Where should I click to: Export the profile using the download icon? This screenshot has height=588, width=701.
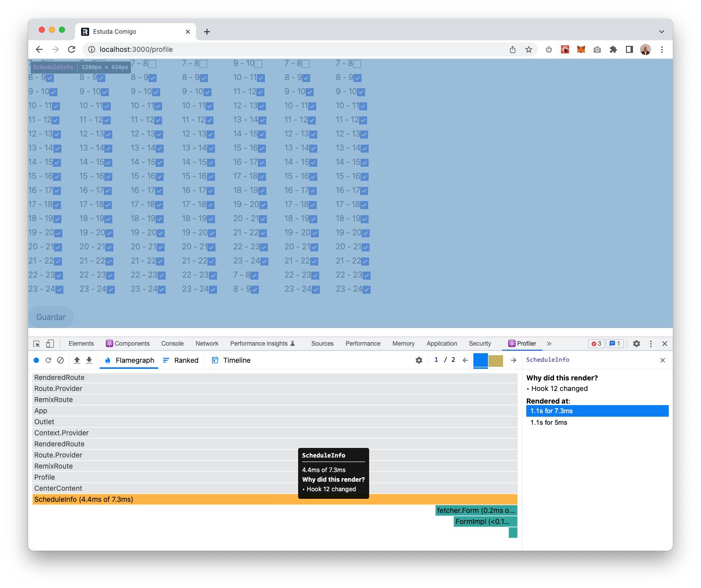click(x=89, y=360)
